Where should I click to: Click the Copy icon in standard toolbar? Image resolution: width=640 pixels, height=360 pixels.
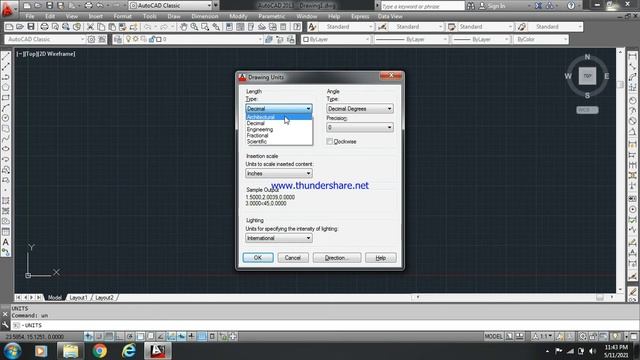coord(101,27)
